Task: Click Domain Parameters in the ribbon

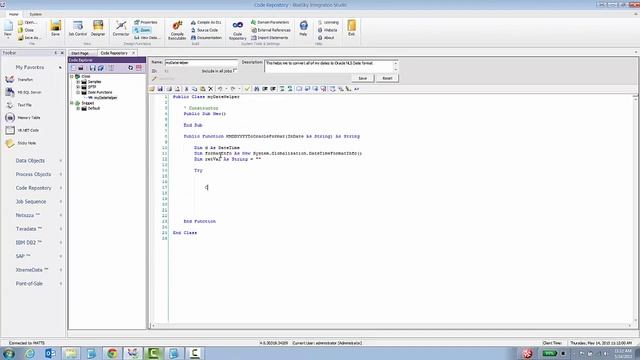Action: [x=270, y=22]
